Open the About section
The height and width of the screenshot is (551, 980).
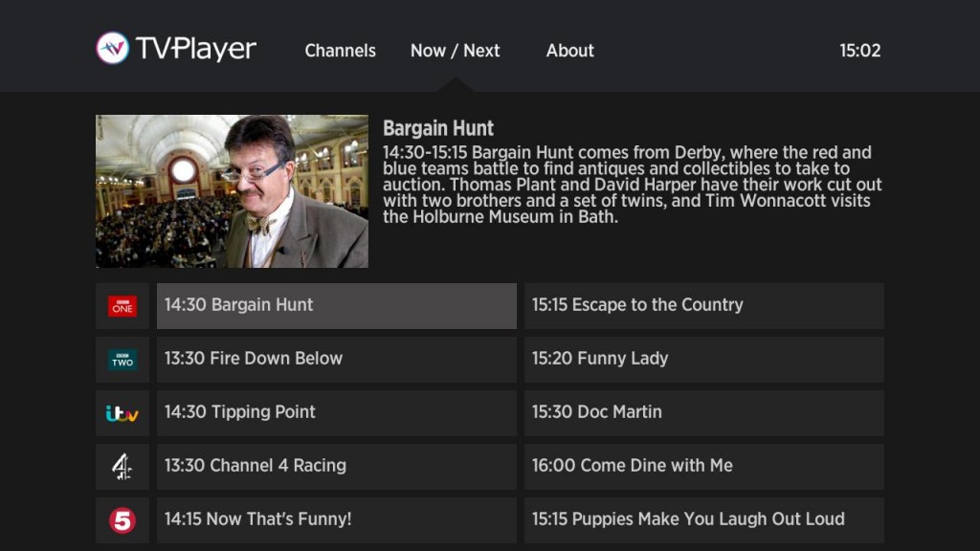569,51
